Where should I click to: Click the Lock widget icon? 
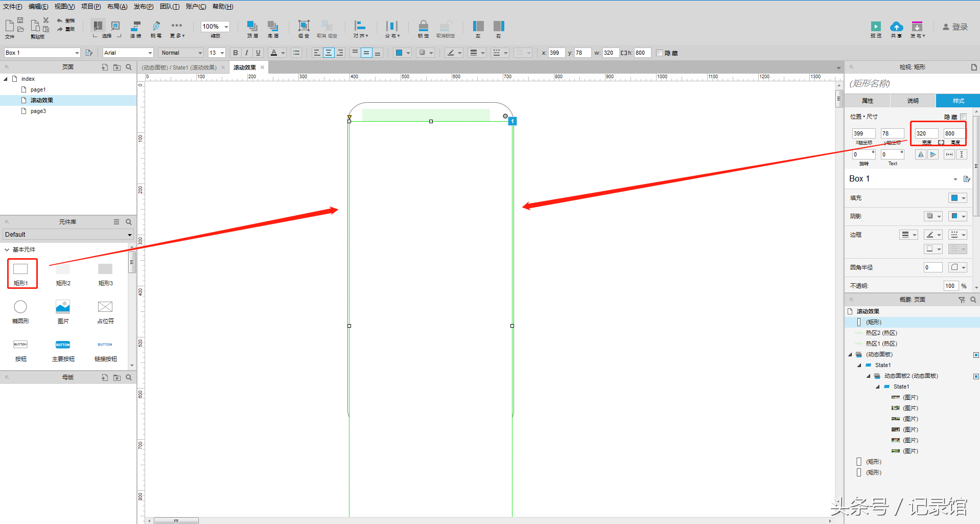423,26
